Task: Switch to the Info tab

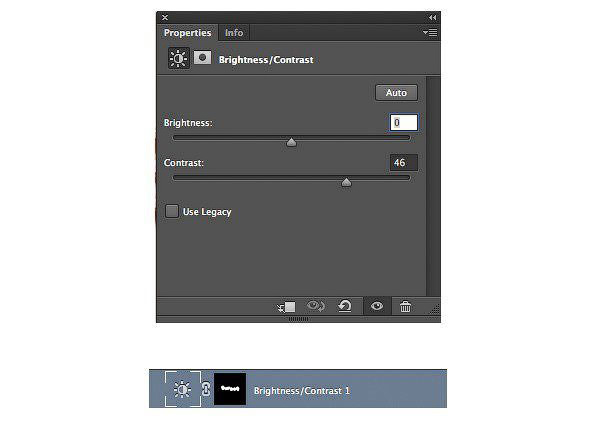Action: point(234,33)
